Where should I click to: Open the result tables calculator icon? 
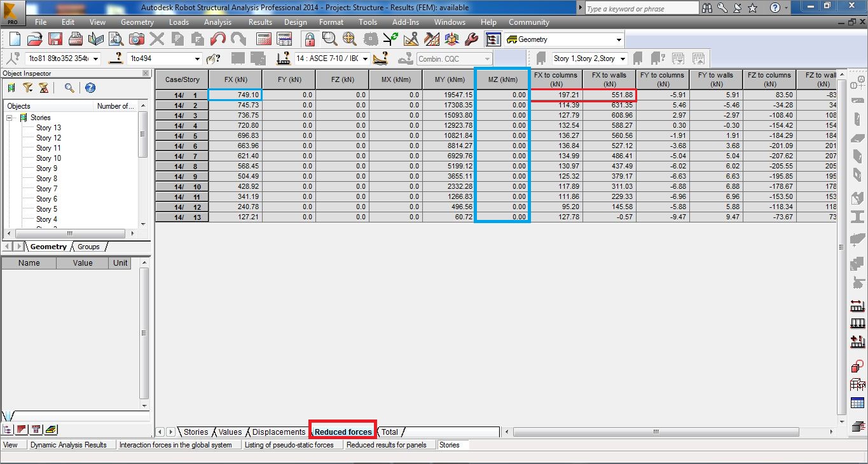click(x=284, y=39)
